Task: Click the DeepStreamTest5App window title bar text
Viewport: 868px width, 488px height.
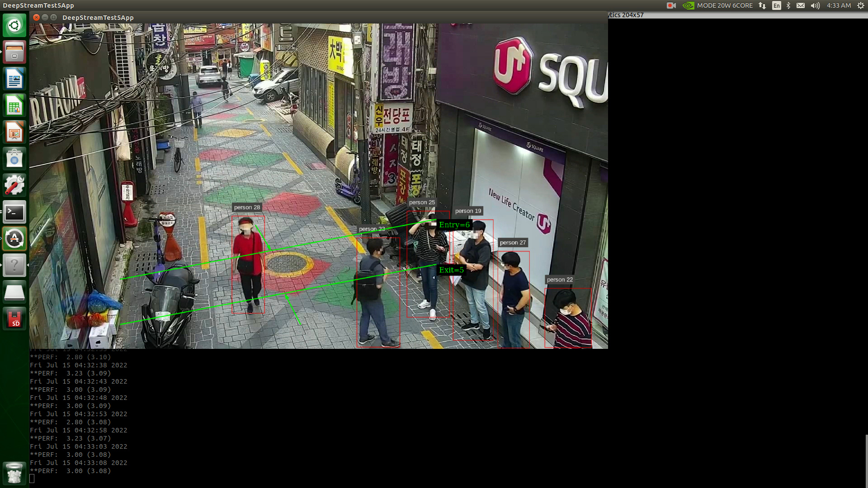Action: point(98,18)
